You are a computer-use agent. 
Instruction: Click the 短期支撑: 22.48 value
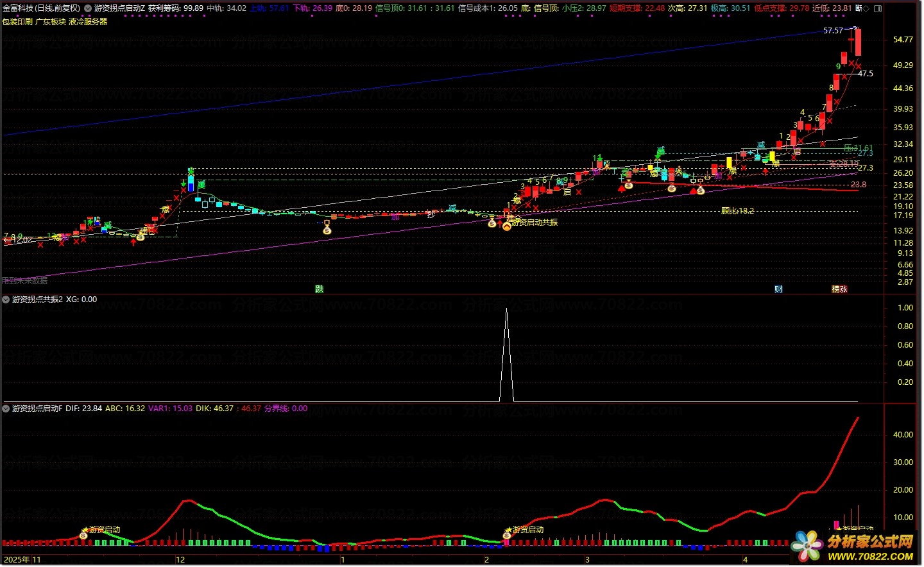point(637,8)
